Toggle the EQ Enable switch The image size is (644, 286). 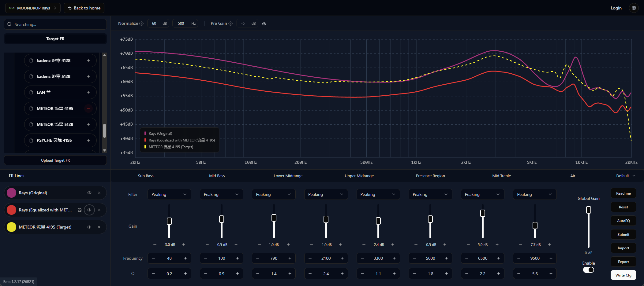(x=588, y=270)
